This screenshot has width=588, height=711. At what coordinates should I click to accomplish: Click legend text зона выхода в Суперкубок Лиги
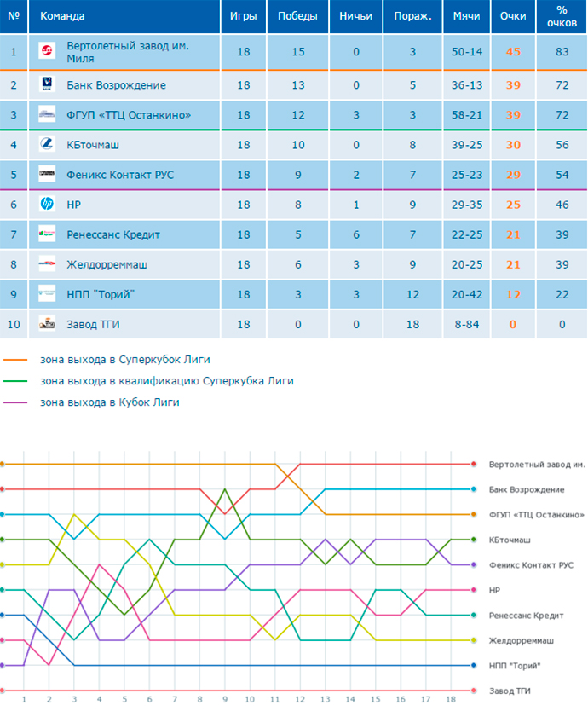(125, 360)
